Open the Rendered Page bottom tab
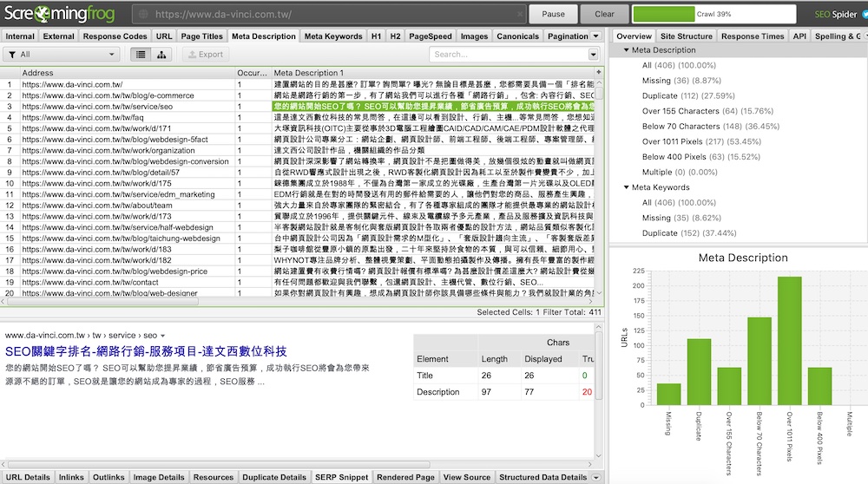The width and height of the screenshot is (868, 484). (x=405, y=477)
